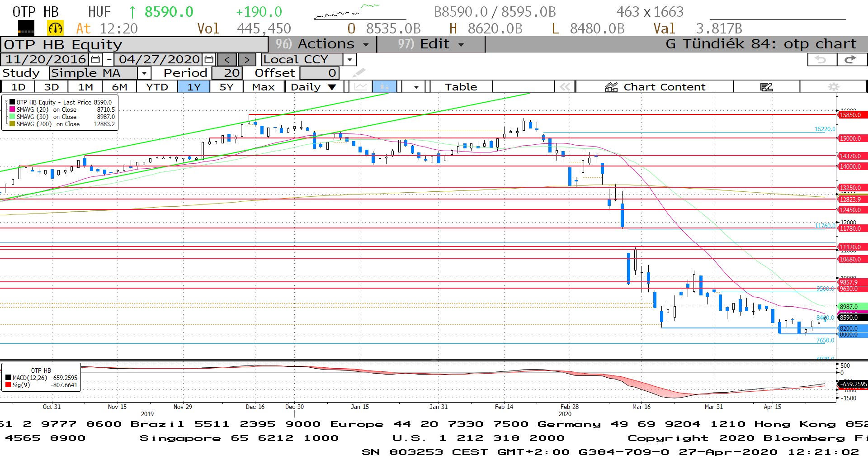Select 1D time range

[18, 86]
